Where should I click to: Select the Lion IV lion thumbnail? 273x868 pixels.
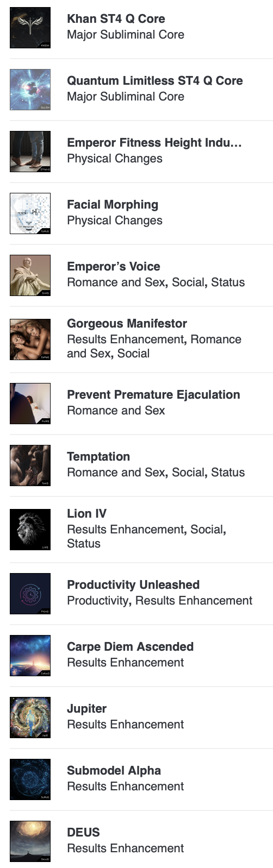tap(30, 530)
